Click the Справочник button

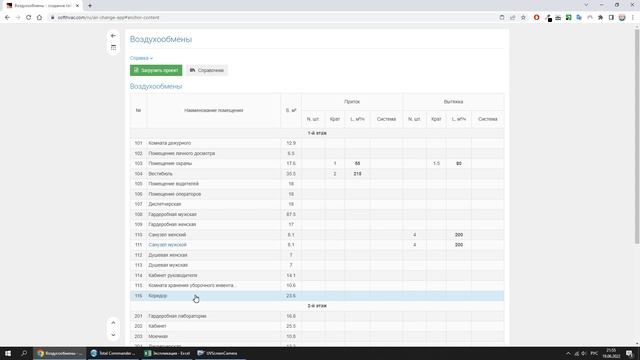coord(207,70)
